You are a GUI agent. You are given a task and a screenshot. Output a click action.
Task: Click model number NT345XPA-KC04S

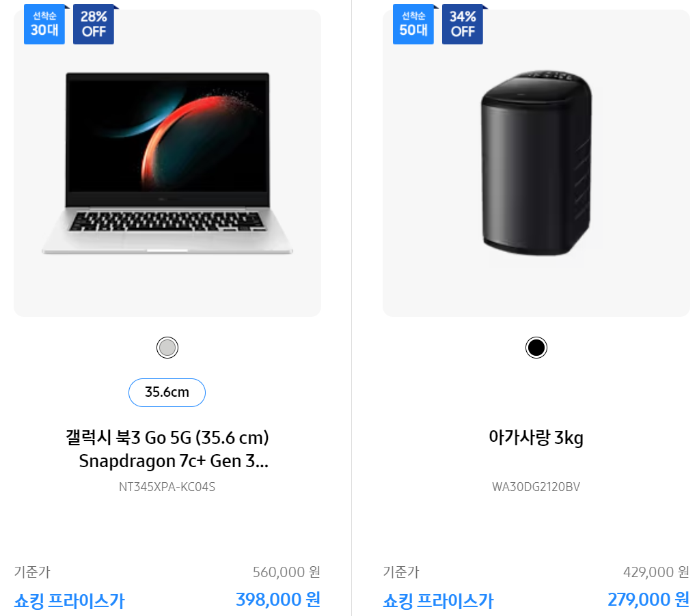pos(167,486)
